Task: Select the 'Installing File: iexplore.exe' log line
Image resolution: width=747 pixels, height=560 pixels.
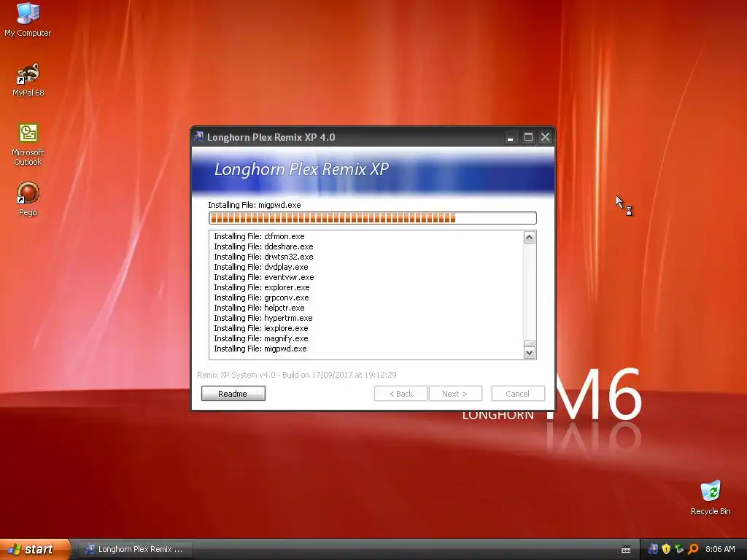Action: point(261,328)
